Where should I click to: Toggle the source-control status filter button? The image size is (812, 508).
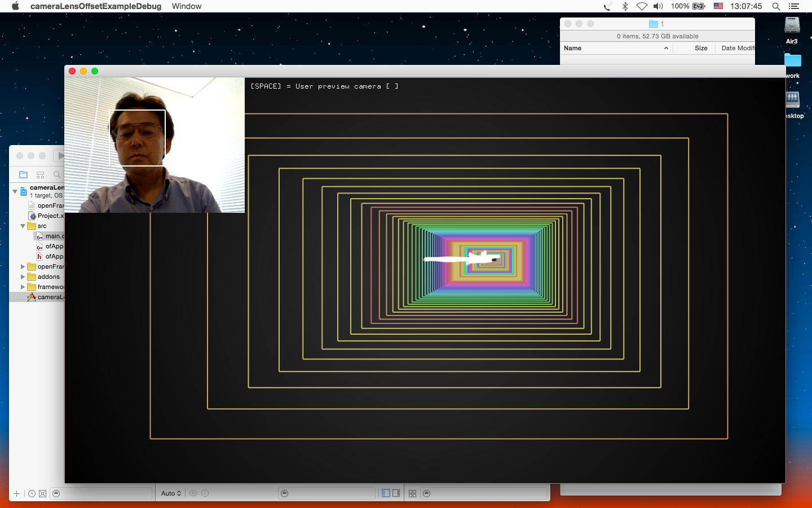tap(42, 493)
